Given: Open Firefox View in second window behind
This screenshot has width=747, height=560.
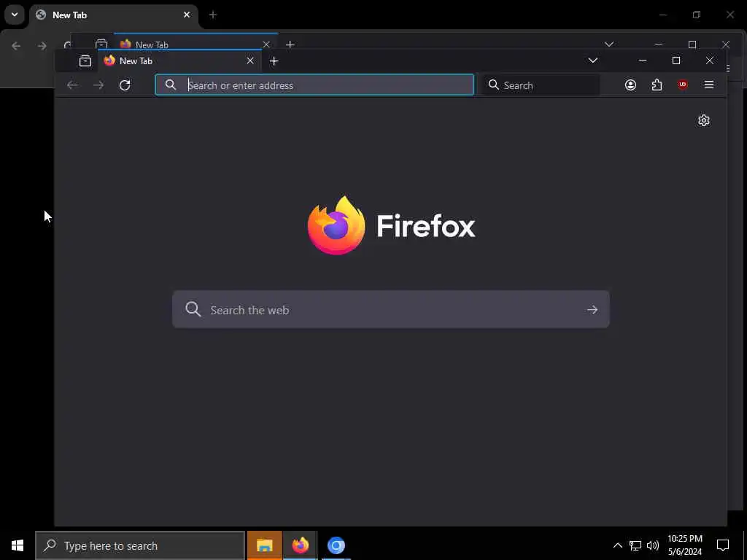Looking at the screenshot, I should pyautogui.click(x=101, y=44).
